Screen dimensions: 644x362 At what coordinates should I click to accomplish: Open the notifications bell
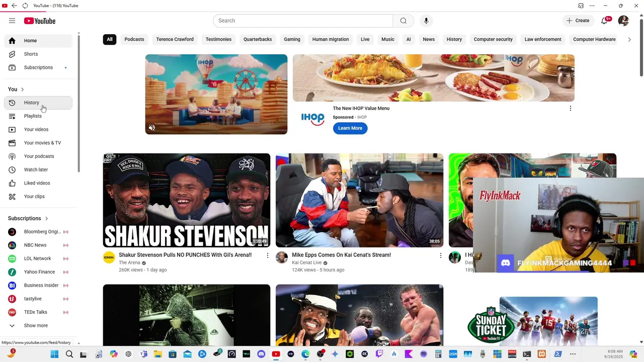tap(604, 21)
